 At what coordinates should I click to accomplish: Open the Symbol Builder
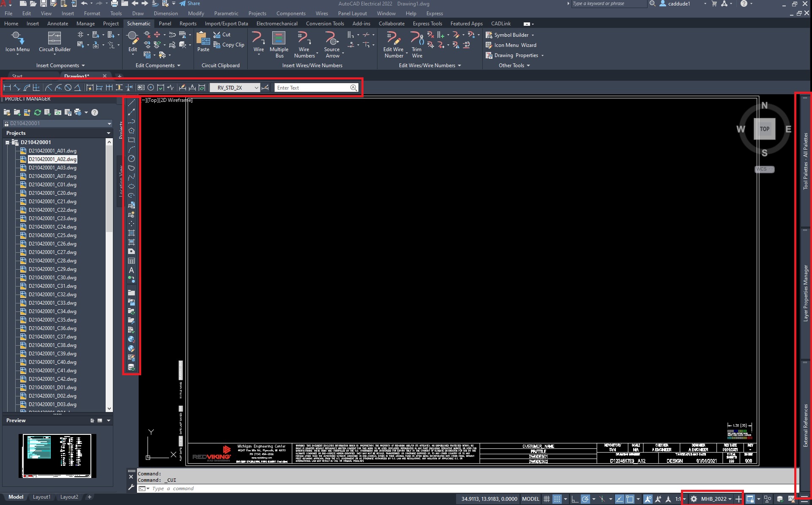tap(511, 35)
